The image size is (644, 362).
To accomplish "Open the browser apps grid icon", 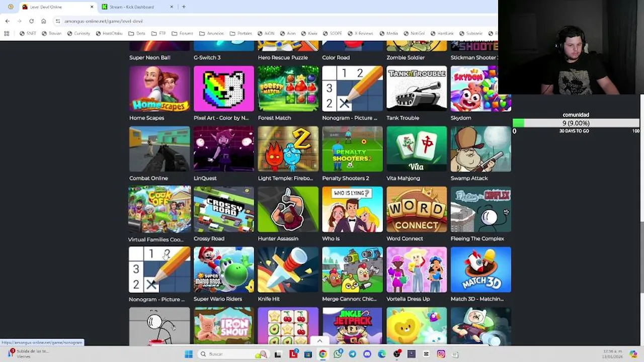I will [x=7, y=34].
